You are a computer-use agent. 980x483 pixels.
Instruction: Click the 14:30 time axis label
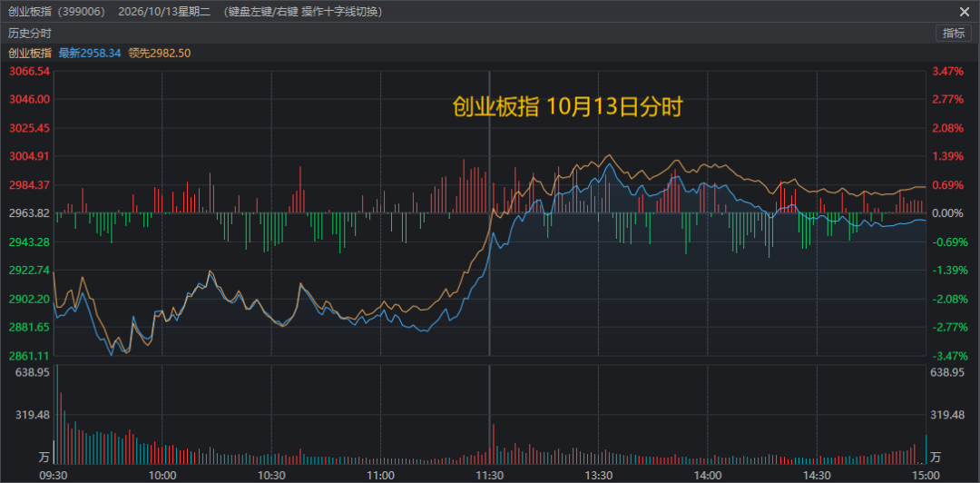[x=817, y=475]
